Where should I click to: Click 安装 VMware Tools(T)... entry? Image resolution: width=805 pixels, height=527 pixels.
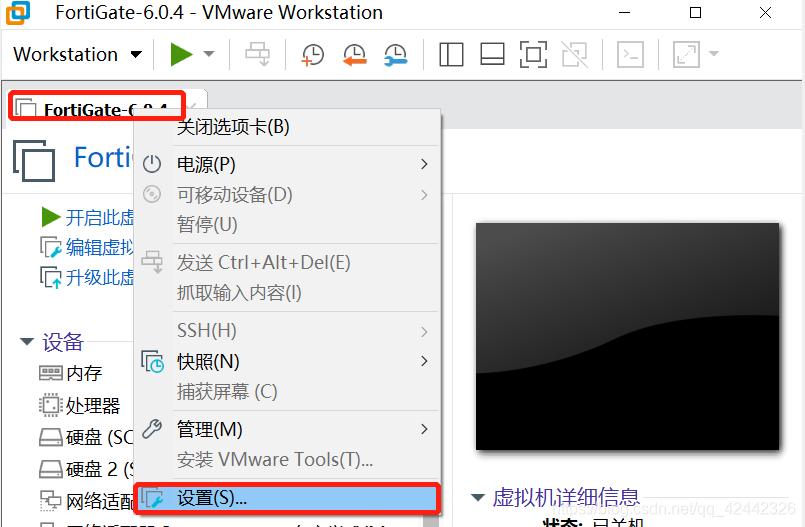coord(286,459)
